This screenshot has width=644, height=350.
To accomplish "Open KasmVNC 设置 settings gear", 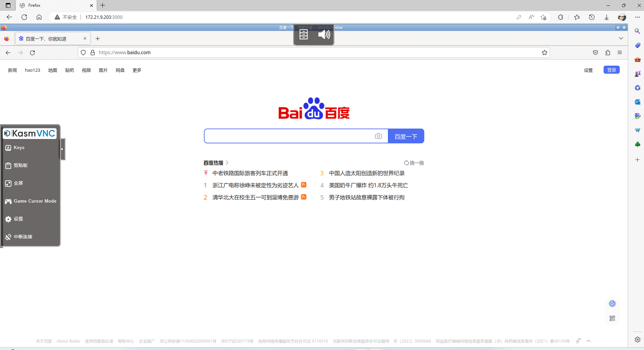I will point(18,219).
